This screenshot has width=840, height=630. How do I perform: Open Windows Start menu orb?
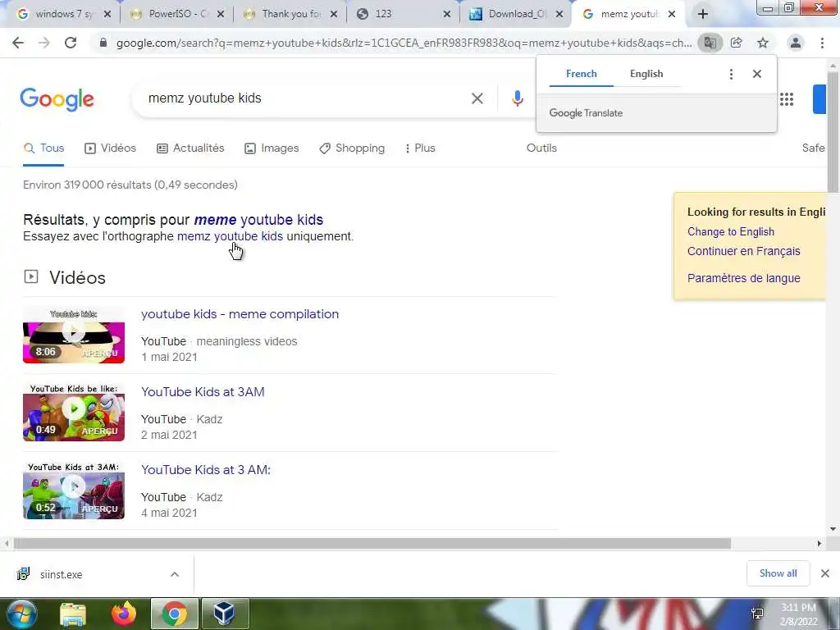[x=21, y=614]
